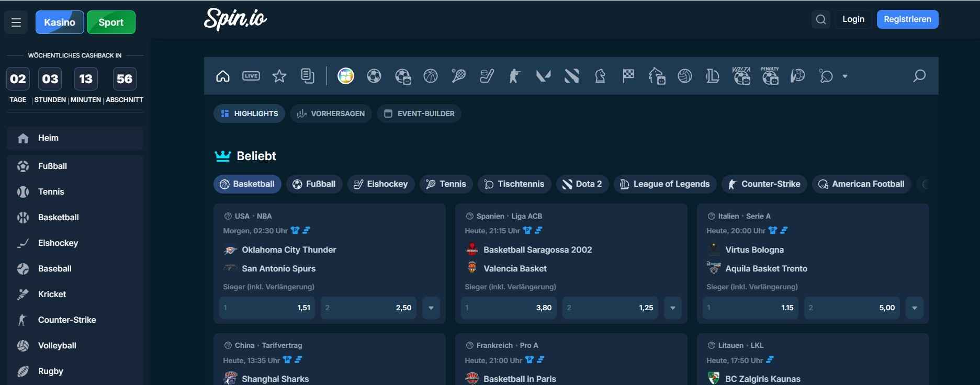Bet on Virtus Bologna at 1.15
Image resolution: width=980 pixels, height=385 pixels.
[751, 308]
